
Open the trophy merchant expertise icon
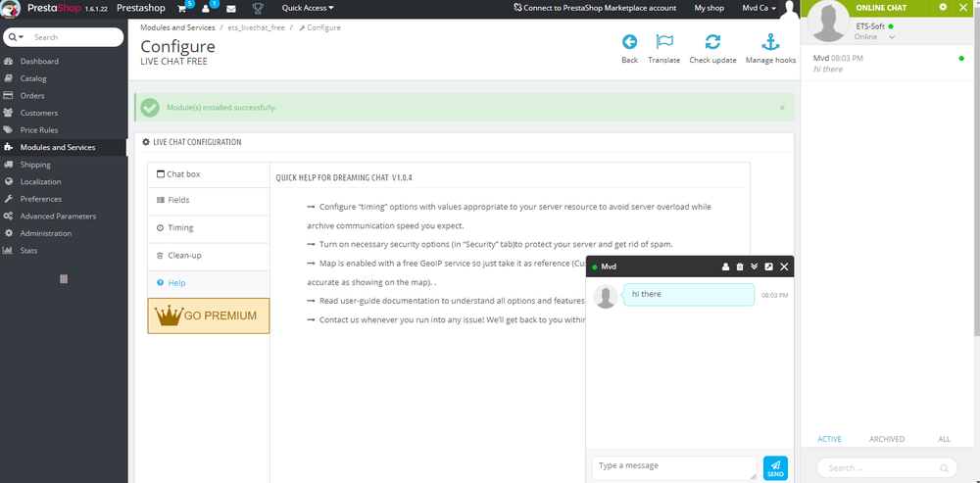tap(258, 9)
